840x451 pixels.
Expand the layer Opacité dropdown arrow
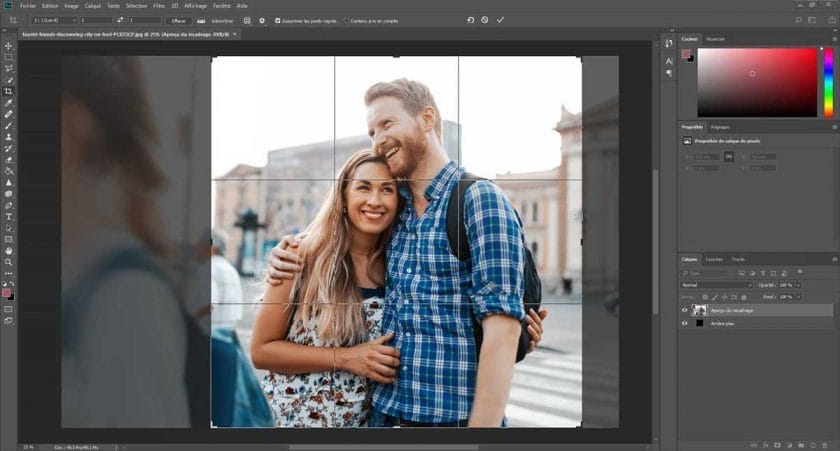797,284
